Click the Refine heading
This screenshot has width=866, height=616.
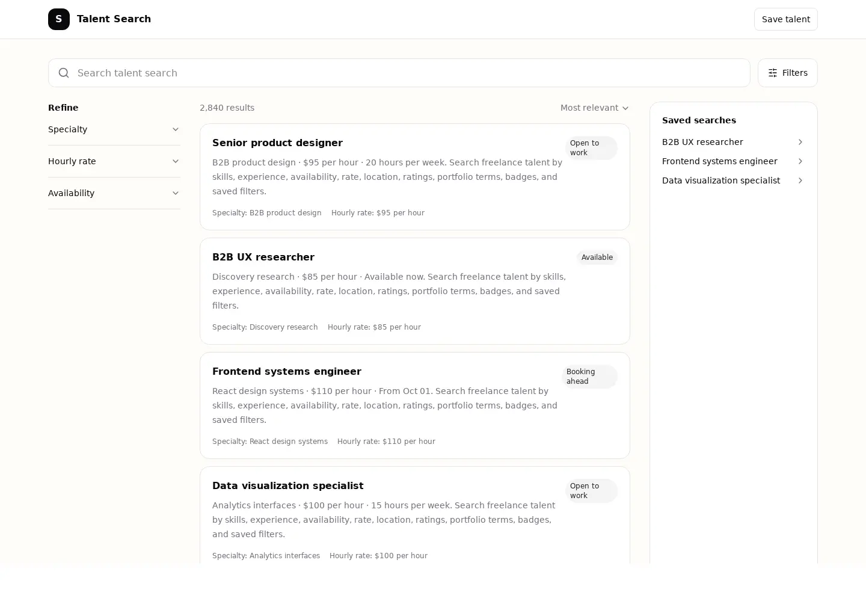(x=63, y=108)
